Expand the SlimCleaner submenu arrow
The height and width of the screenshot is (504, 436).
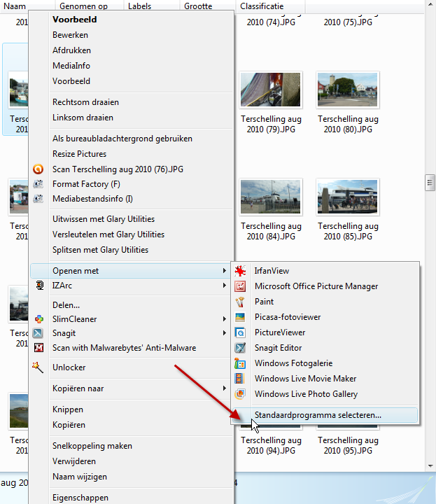224,319
